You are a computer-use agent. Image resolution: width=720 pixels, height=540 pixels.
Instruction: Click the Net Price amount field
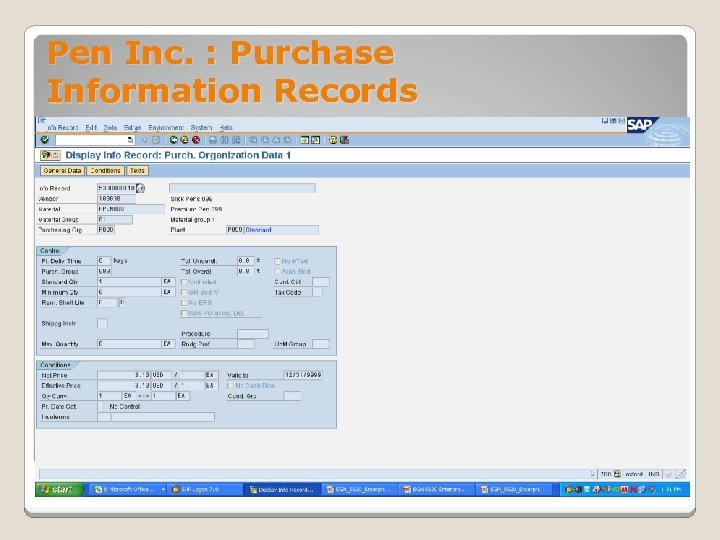click(124, 375)
